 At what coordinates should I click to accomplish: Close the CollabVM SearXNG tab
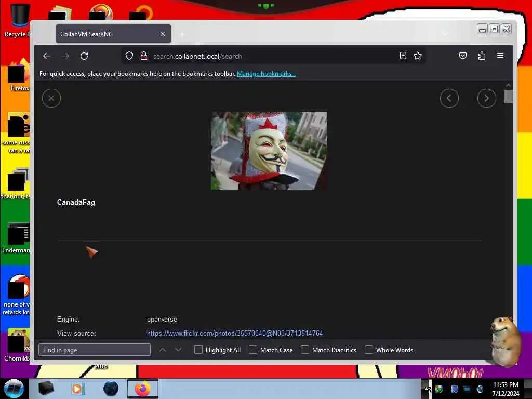(x=163, y=34)
